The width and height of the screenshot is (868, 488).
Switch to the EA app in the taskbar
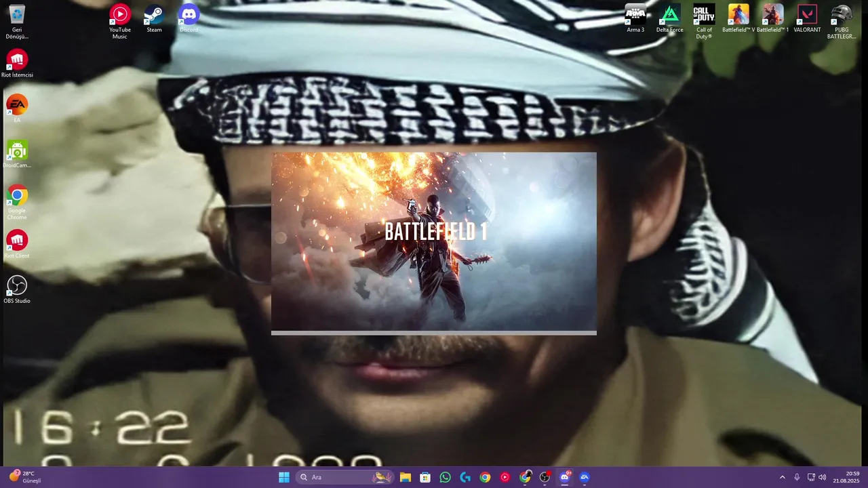tap(585, 477)
